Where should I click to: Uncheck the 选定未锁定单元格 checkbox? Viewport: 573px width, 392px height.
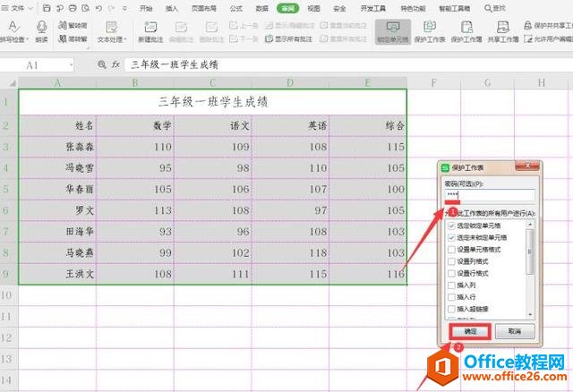449,236
